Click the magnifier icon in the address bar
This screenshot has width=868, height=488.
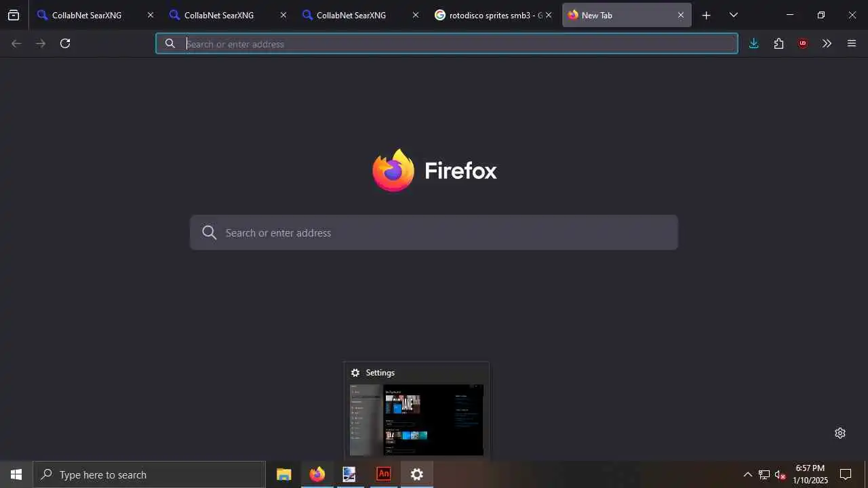[x=170, y=43]
